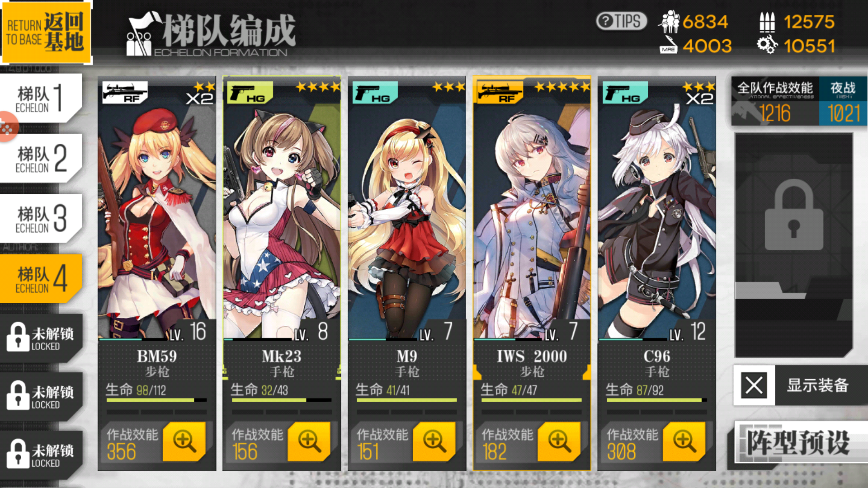Image resolution: width=868 pixels, height=488 pixels.
Task: Open C96 combat effectiveness magnifier
Action: (x=684, y=441)
